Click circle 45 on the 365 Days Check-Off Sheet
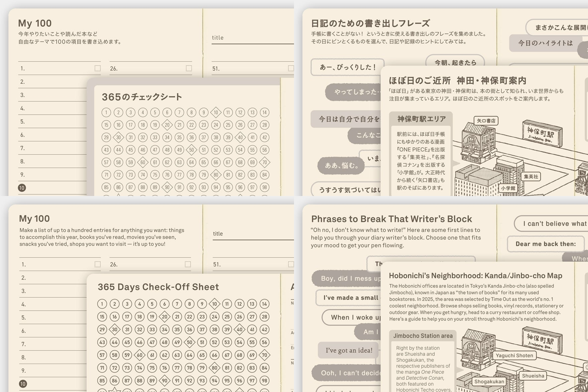 pos(127,342)
